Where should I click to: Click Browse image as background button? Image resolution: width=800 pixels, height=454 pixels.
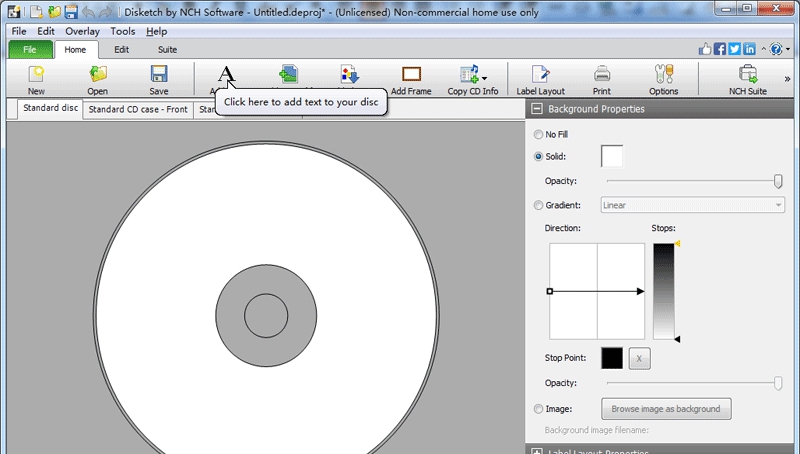[x=666, y=409]
